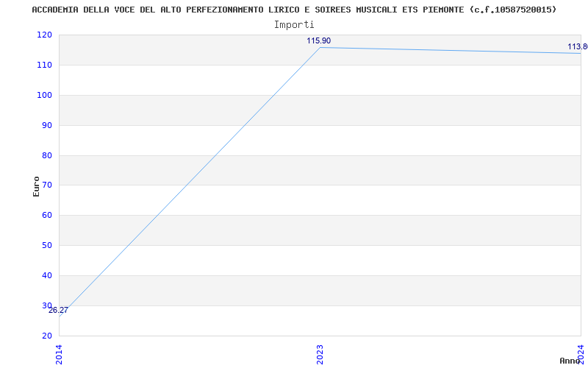The width and height of the screenshot is (588, 368).
Task: Select the 2023 x-axis year label
Action: pos(320,354)
